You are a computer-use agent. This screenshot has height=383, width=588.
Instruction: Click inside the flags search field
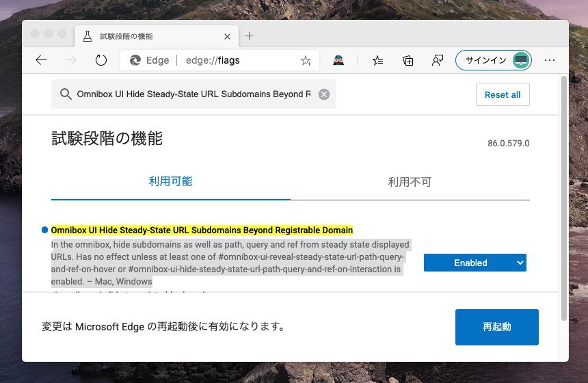pos(191,94)
